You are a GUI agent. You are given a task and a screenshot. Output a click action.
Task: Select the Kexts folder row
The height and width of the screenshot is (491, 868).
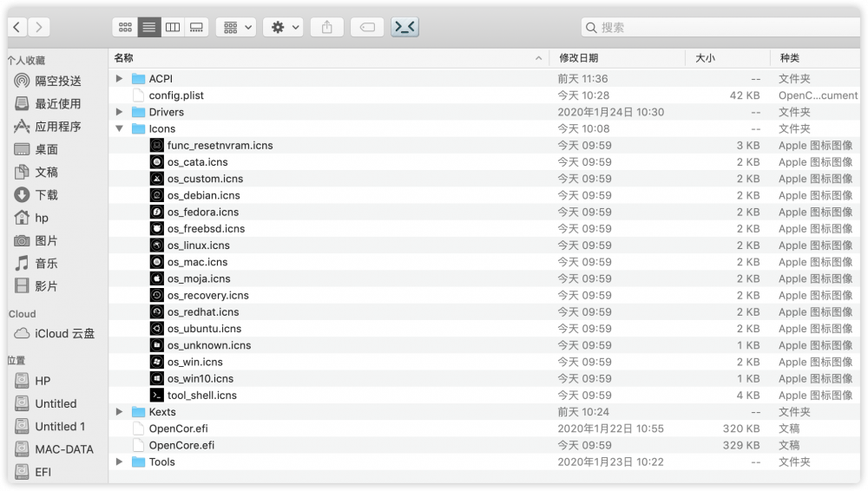click(x=484, y=412)
